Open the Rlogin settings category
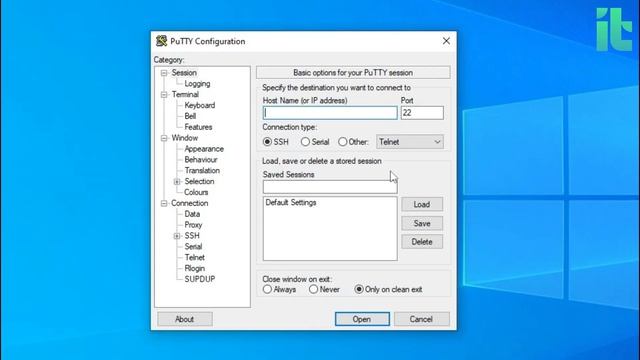Viewport: 640px width, 360px height. pyautogui.click(x=195, y=268)
